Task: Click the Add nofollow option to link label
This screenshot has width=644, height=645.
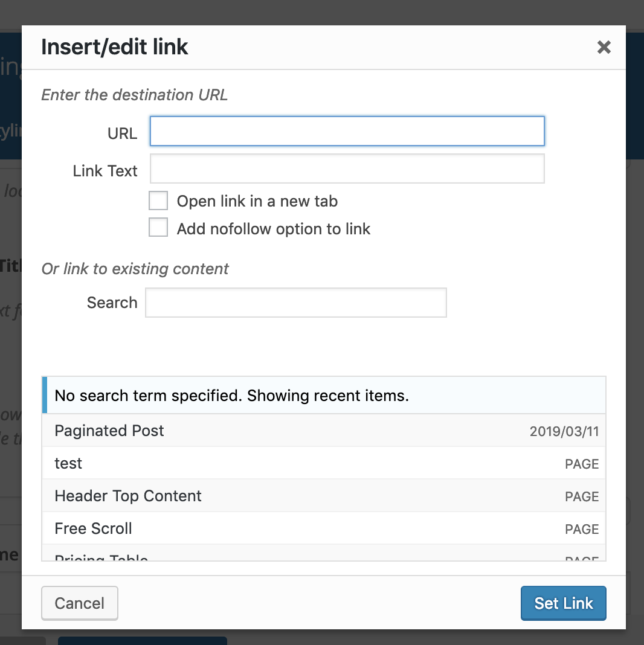Action: [x=273, y=229]
